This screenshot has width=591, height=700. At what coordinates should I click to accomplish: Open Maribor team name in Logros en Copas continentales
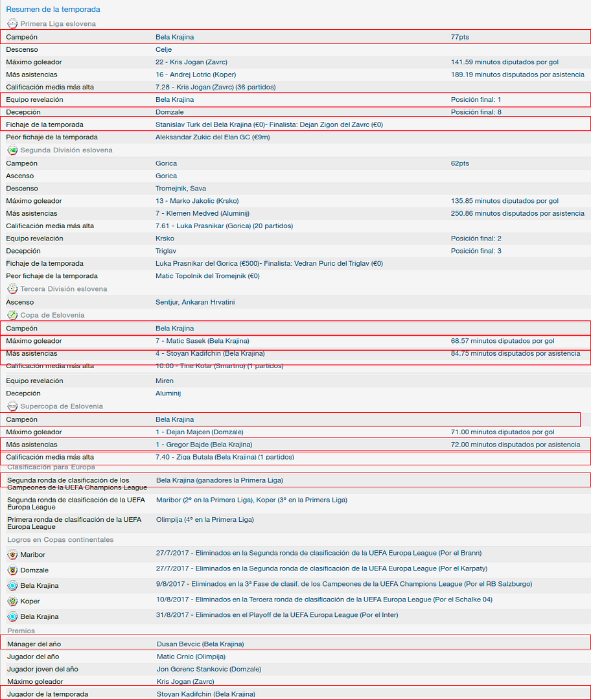(x=32, y=555)
